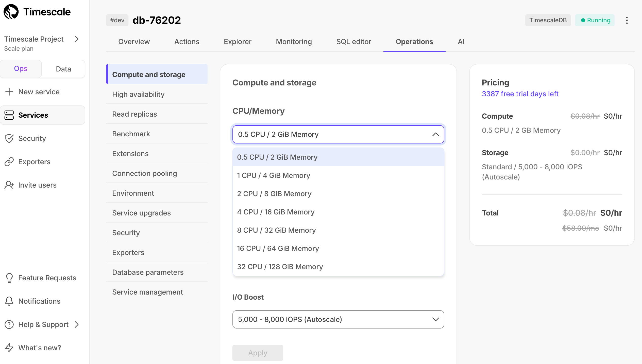Choose 2 CPU / 8 GiB Memory option
This screenshot has height=364, width=642.
click(338, 194)
